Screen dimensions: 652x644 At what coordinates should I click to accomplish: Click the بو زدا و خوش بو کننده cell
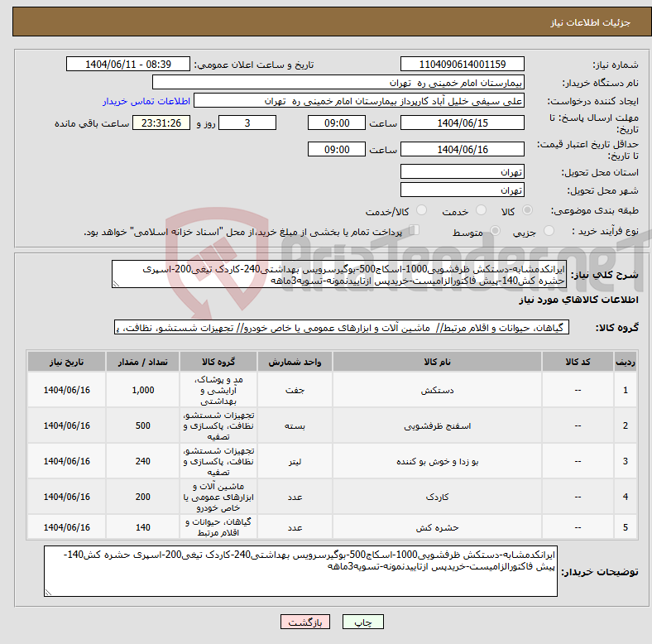coord(437,461)
